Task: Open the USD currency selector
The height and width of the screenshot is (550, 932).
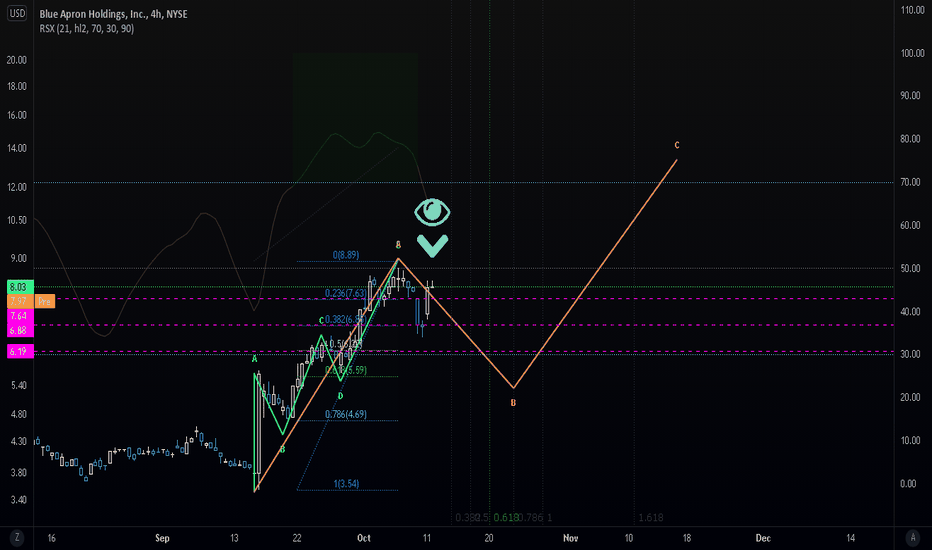Action: (17, 13)
